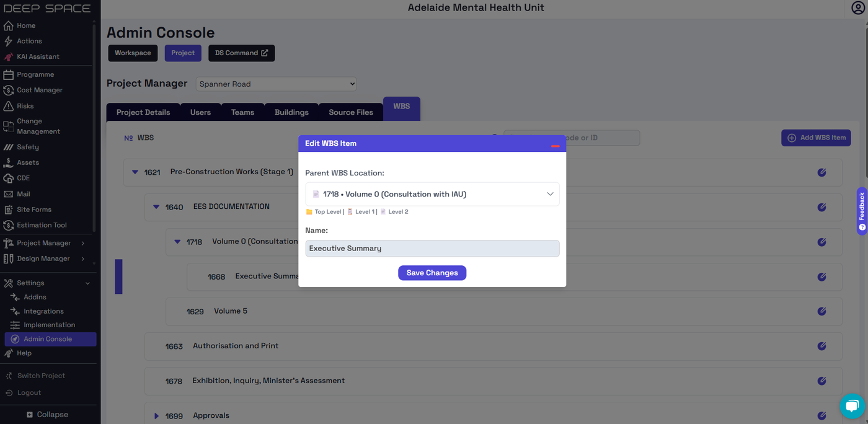Click the user profile avatar icon
Viewport: 868px width, 424px height.
pyautogui.click(x=858, y=8)
